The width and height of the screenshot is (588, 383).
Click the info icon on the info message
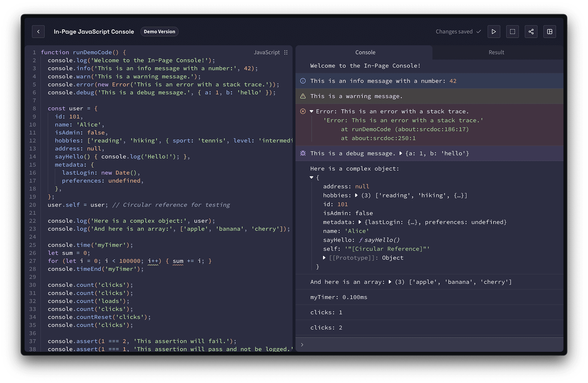303,81
